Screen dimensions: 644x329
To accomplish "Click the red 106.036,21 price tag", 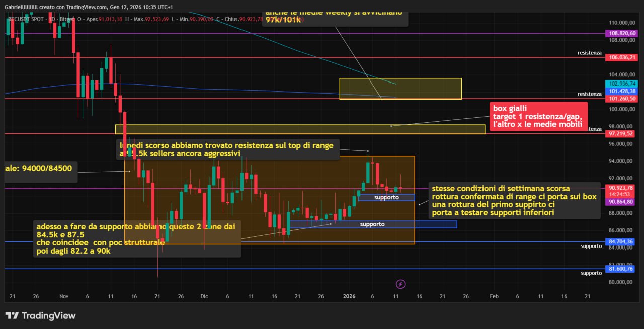I will pos(621,57).
